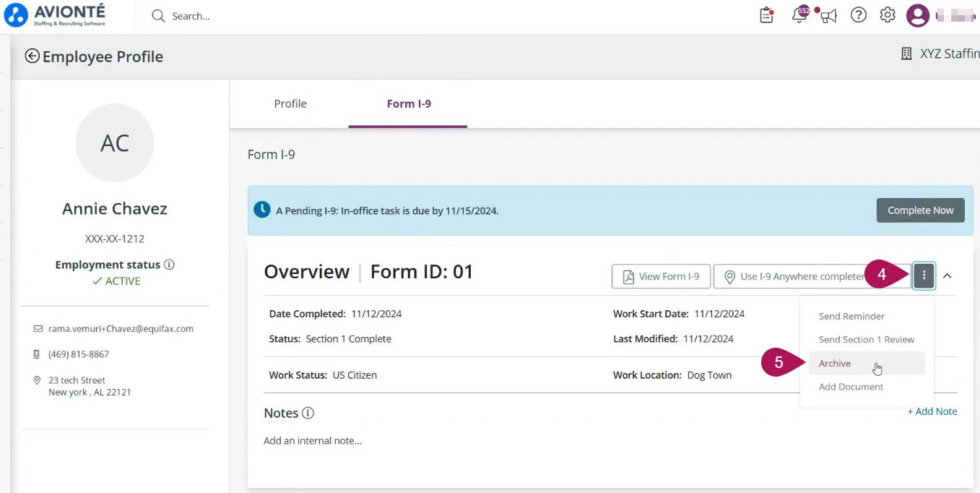Click the Status value Section 1 Complete
Image resolution: width=980 pixels, height=493 pixels.
[349, 339]
